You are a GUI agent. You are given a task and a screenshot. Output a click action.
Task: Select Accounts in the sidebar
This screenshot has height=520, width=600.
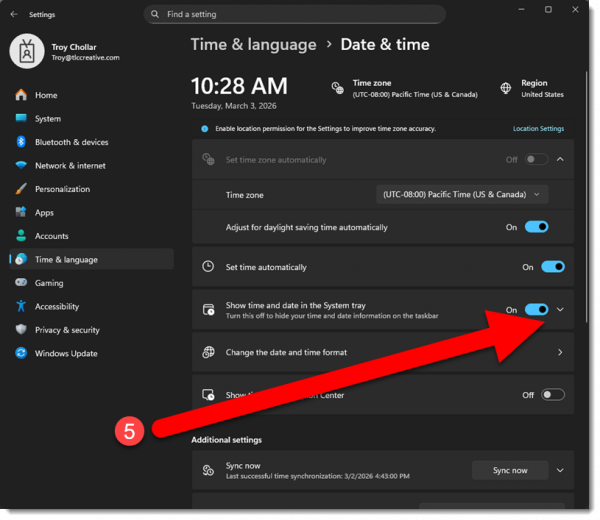point(51,236)
